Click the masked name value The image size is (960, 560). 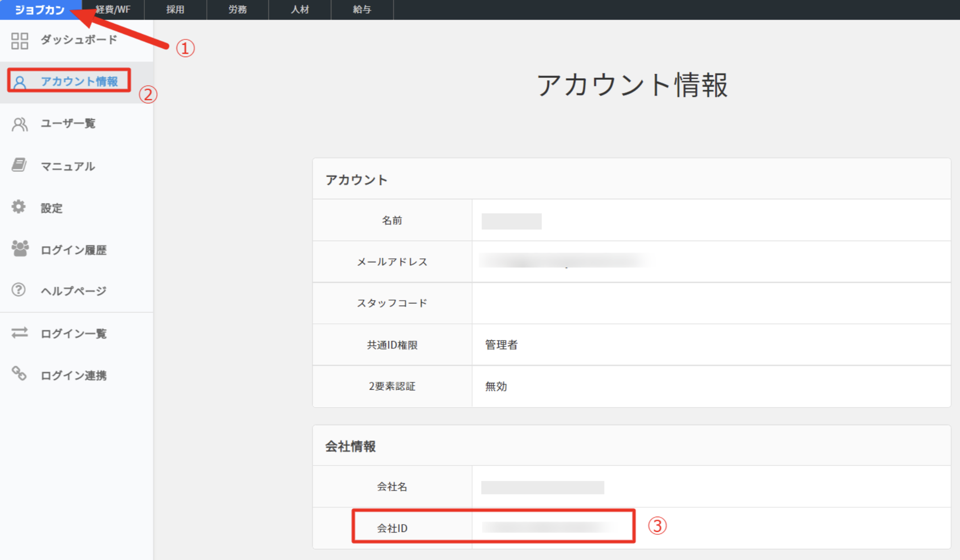[511, 221]
